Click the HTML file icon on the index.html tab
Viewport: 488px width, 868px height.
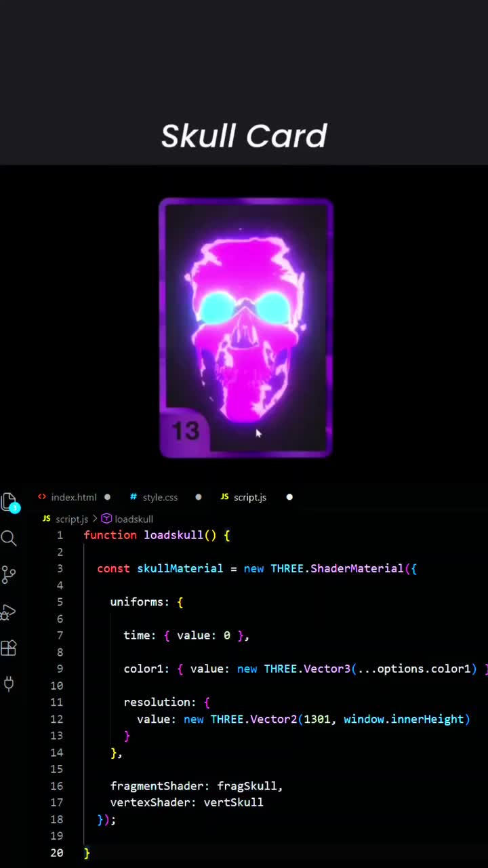click(x=42, y=497)
